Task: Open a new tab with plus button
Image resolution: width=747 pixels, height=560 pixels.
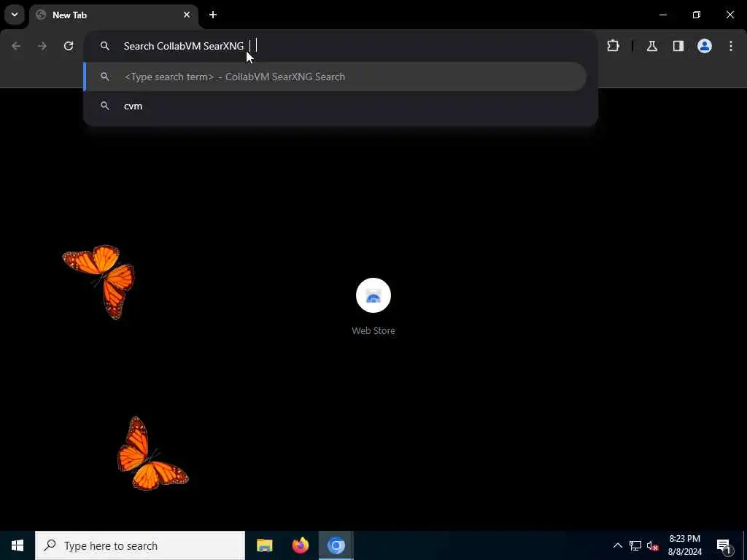Action: click(213, 15)
